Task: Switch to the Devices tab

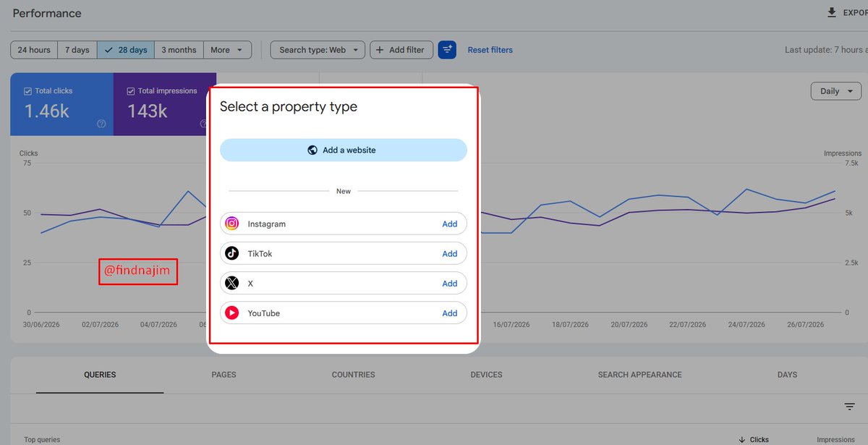Action: pos(486,375)
